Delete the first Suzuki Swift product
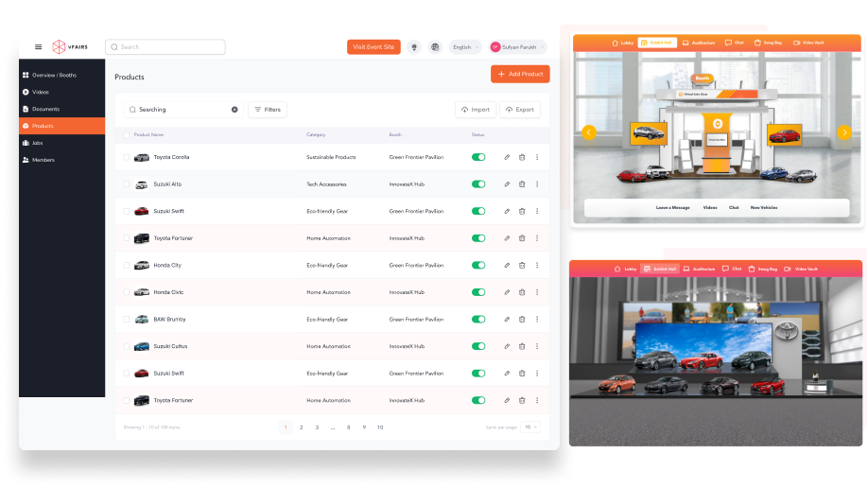Image resolution: width=868 pixels, height=488 pixels. pos(522,212)
